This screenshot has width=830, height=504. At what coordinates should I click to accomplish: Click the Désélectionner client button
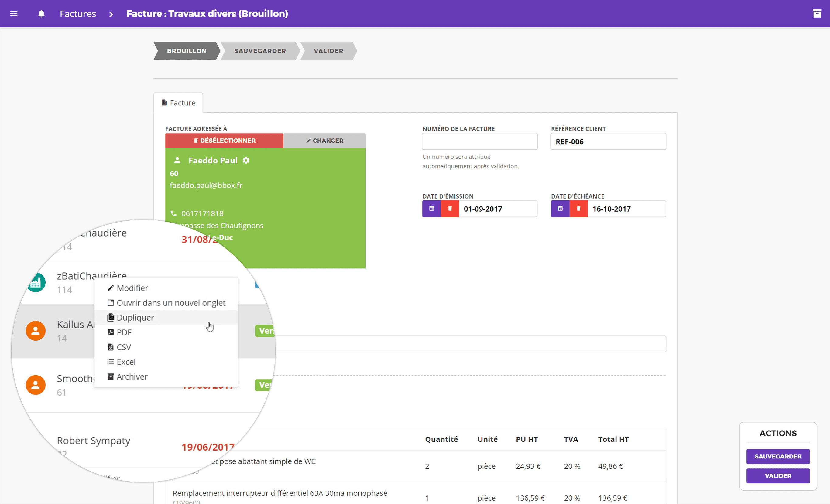pyautogui.click(x=224, y=140)
